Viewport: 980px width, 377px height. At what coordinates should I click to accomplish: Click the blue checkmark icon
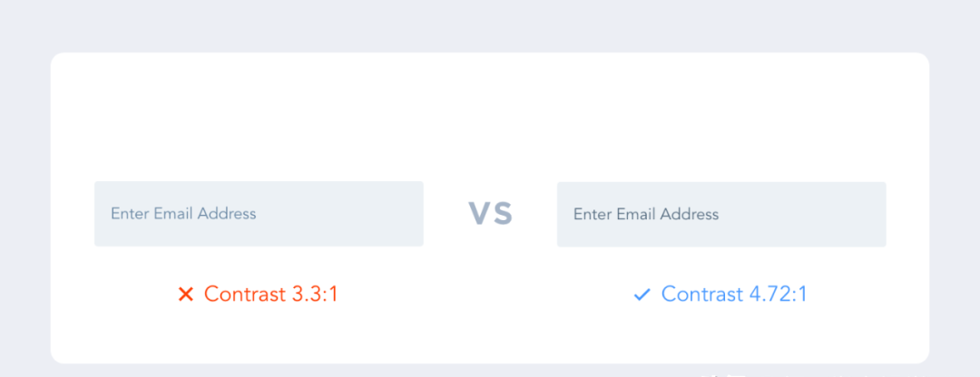[x=642, y=295]
